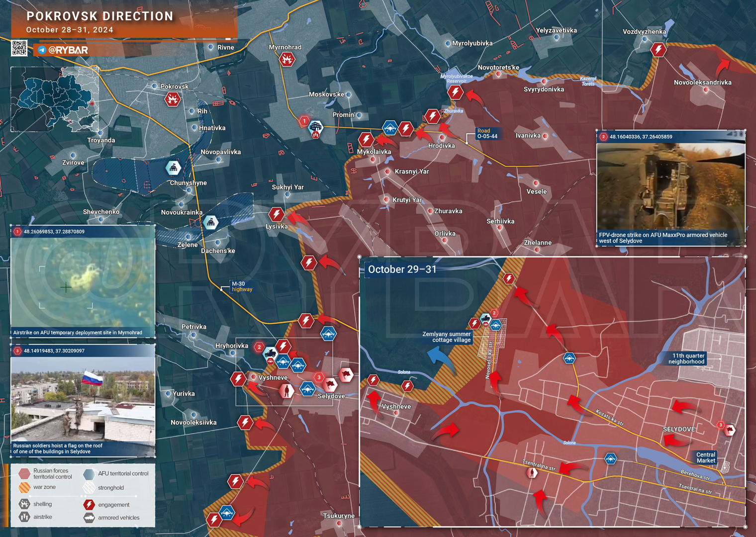Click the Road O-05-44 label
This screenshot has height=537, width=756.
point(487,133)
